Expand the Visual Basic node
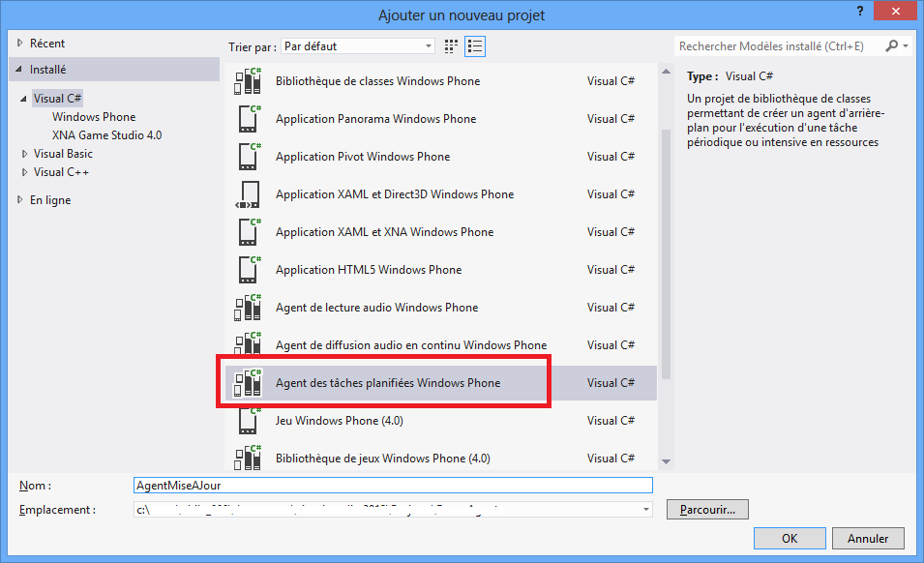 pyautogui.click(x=24, y=154)
